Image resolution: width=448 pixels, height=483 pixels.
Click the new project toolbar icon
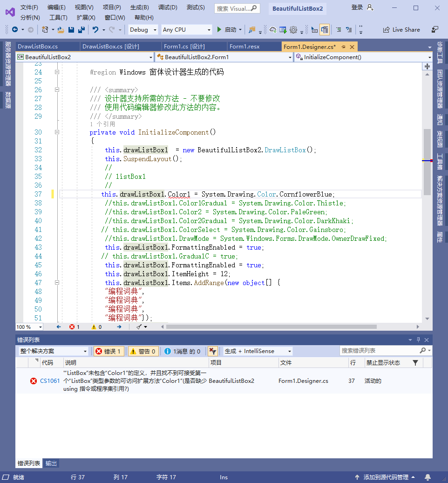pyautogui.click(x=45, y=29)
